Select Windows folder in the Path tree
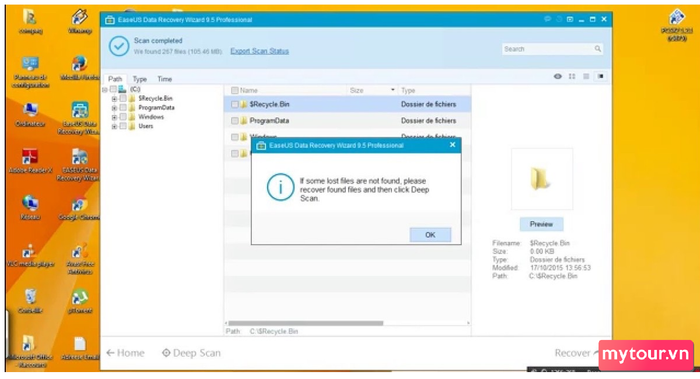 pos(151,117)
